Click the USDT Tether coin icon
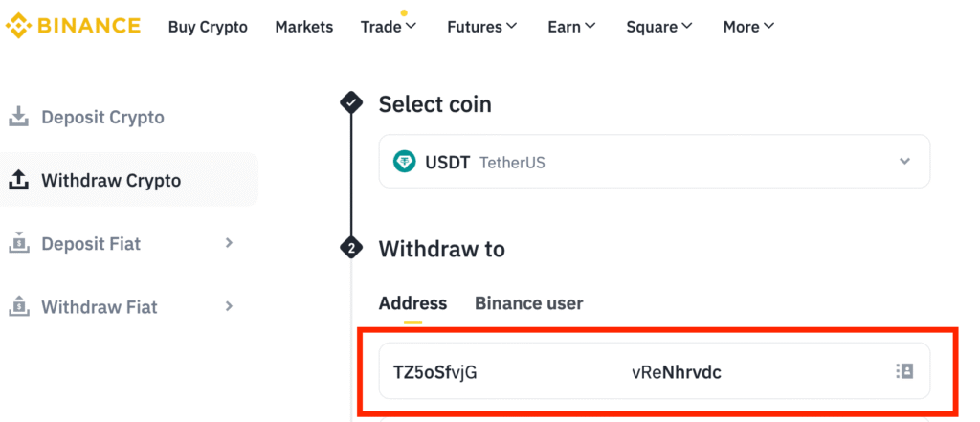The width and height of the screenshot is (980, 422). click(x=405, y=162)
